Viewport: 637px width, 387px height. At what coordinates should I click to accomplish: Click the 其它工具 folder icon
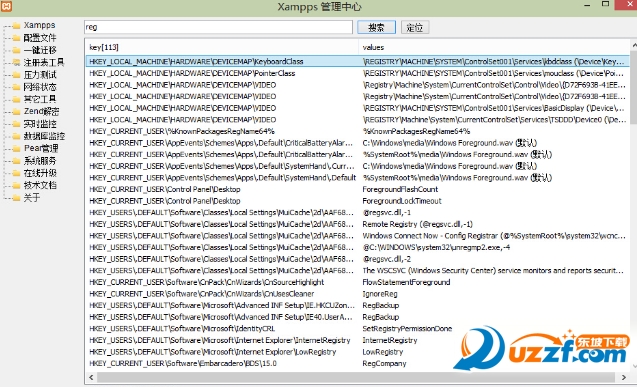pyautogui.click(x=16, y=99)
